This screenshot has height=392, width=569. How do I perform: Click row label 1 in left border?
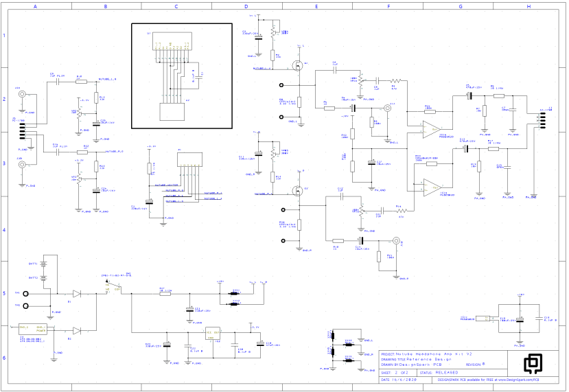tap(4, 35)
